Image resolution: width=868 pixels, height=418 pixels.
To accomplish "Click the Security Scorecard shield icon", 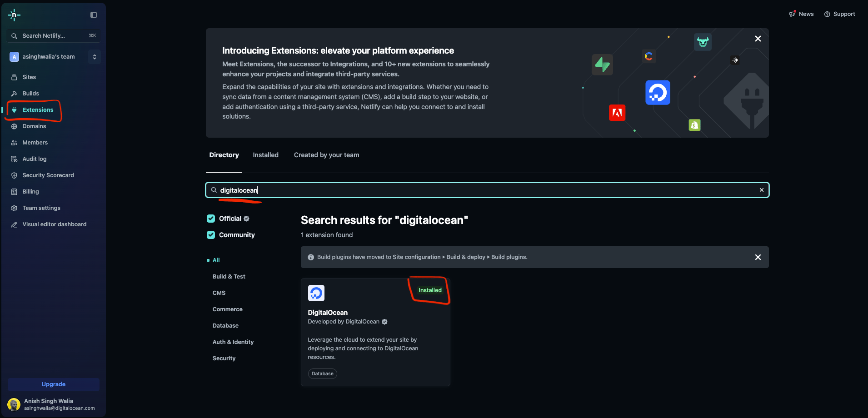I will (14, 175).
